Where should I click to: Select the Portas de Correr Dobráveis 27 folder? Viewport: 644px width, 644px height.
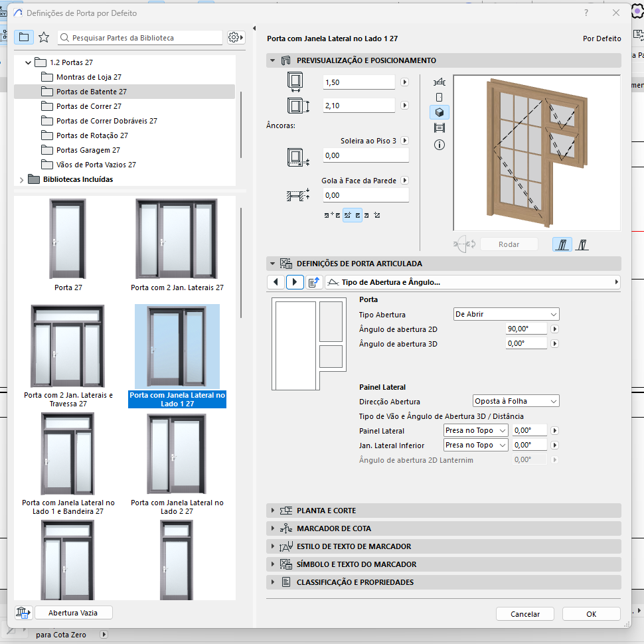point(107,121)
